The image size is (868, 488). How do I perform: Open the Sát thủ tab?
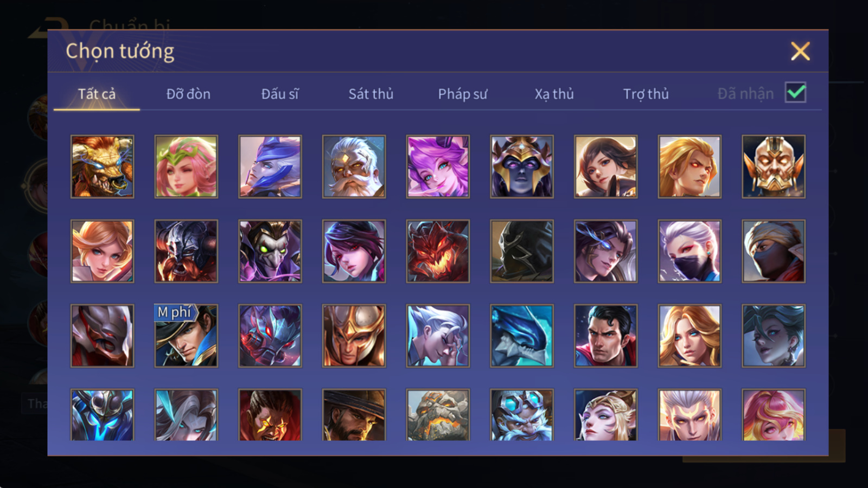[371, 94]
